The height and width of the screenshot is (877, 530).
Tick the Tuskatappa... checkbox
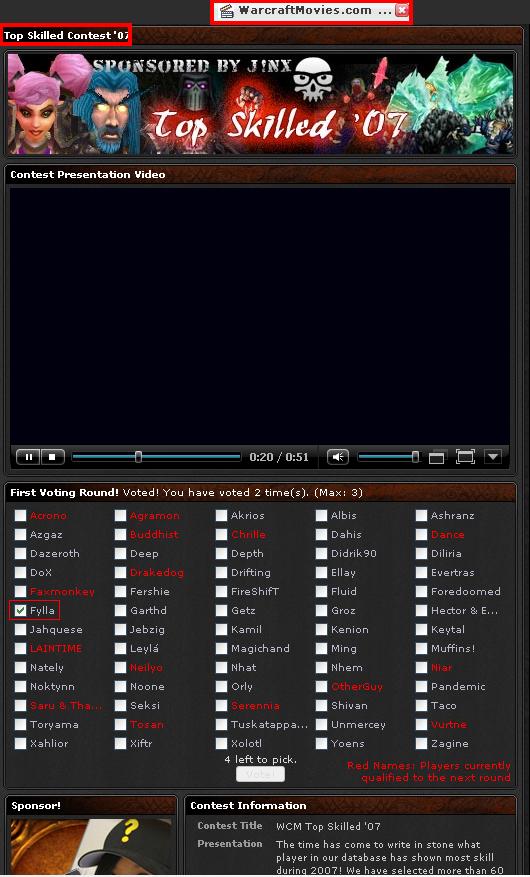(221, 725)
